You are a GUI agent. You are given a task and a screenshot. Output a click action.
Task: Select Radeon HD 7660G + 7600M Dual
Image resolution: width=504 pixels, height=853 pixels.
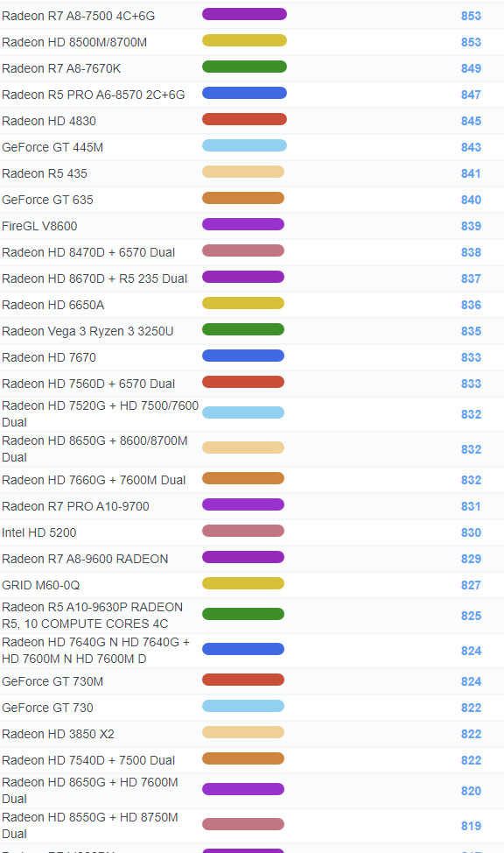pyautogui.click(x=94, y=480)
